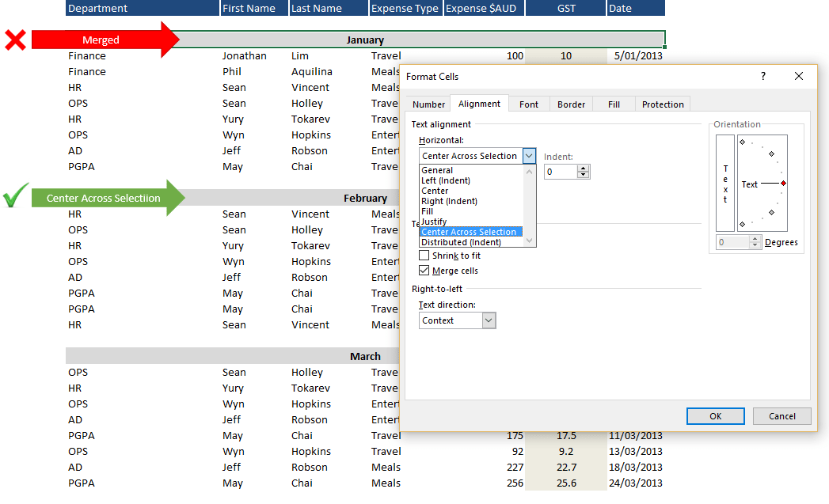
Task: Click the GST cell 9.2
Action: click(x=565, y=451)
